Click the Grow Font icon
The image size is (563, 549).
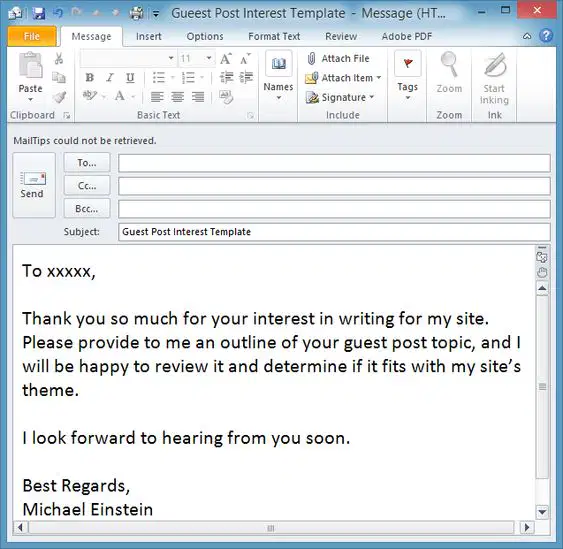pos(226,59)
